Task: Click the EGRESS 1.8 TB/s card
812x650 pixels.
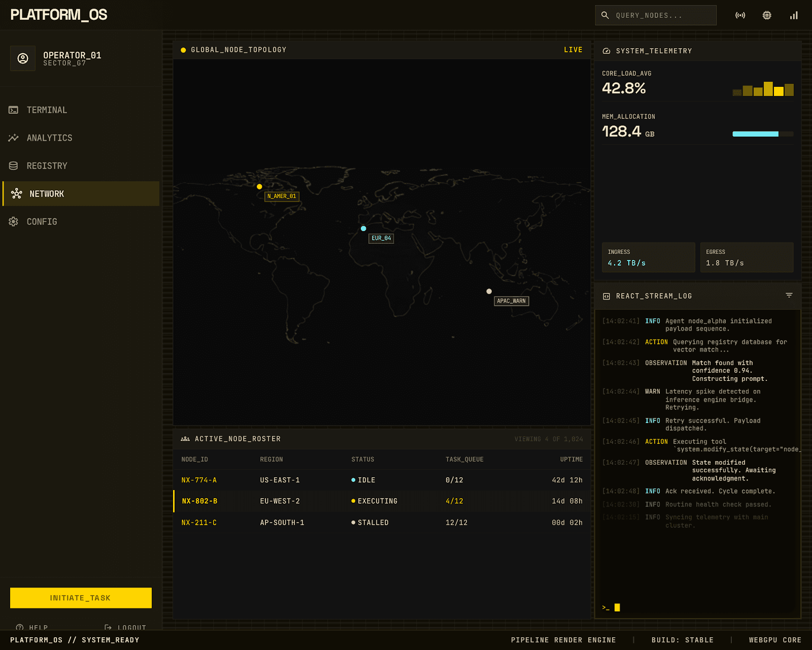Action: pyautogui.click(x=747, y=257)
